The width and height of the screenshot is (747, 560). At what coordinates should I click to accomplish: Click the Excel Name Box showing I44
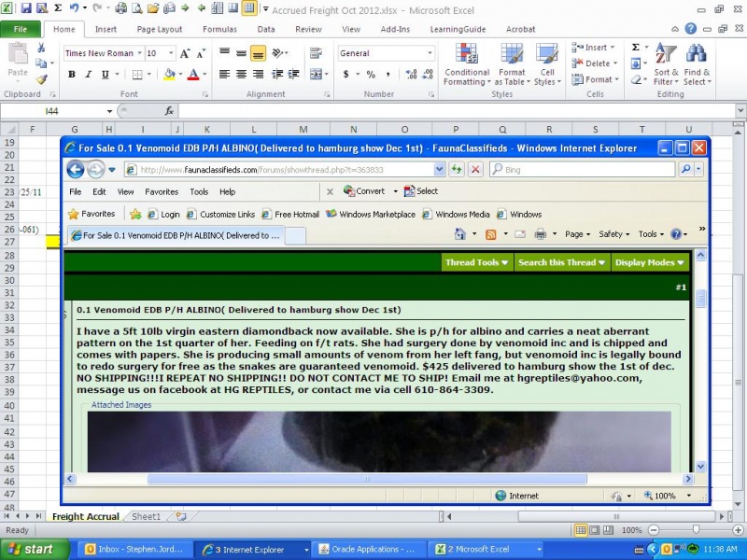point(52,111)
